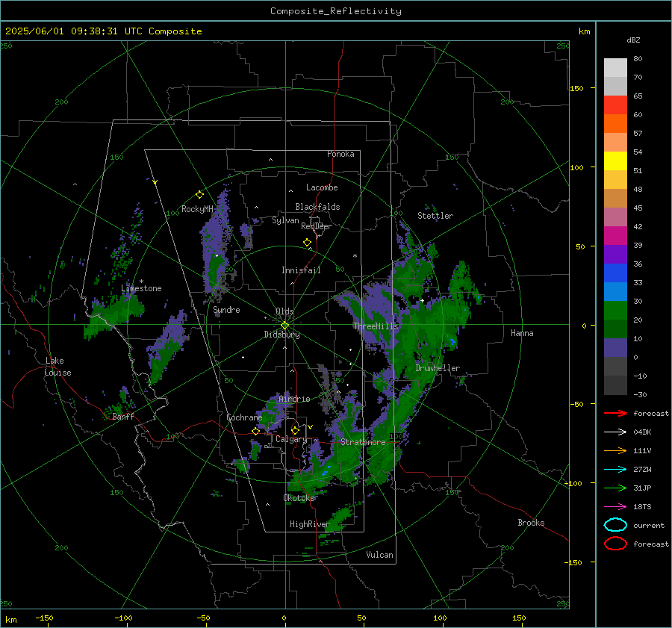Screen dimensions: 672x628
Task: Select the Innisfail label
Action: (301, 270)
